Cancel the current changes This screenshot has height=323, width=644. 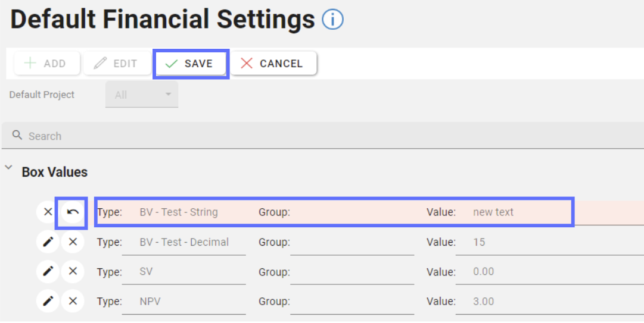[273, 64]
